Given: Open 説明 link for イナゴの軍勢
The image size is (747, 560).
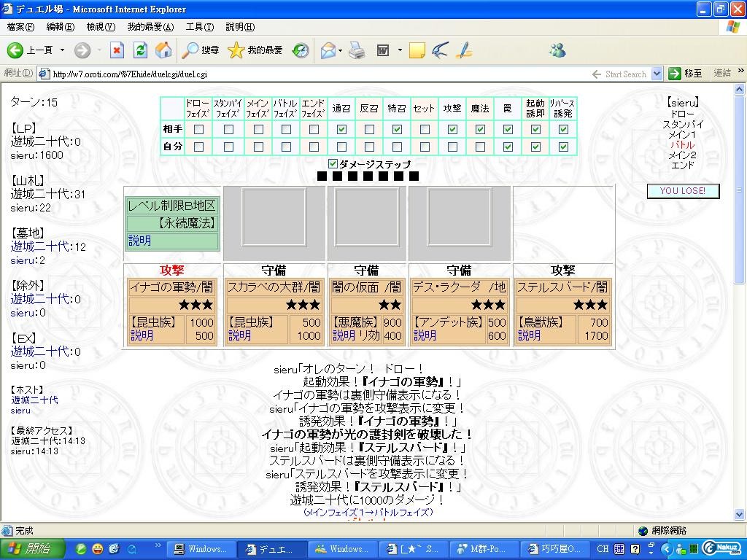Looking at the screenshot, I should (x=142, y=335).
